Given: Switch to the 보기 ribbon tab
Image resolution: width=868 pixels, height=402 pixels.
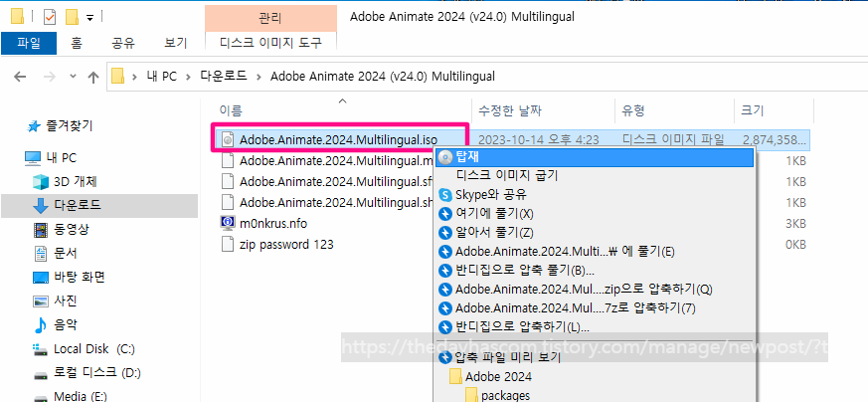Looking at the screenshot, I should [x=176, y=43].
